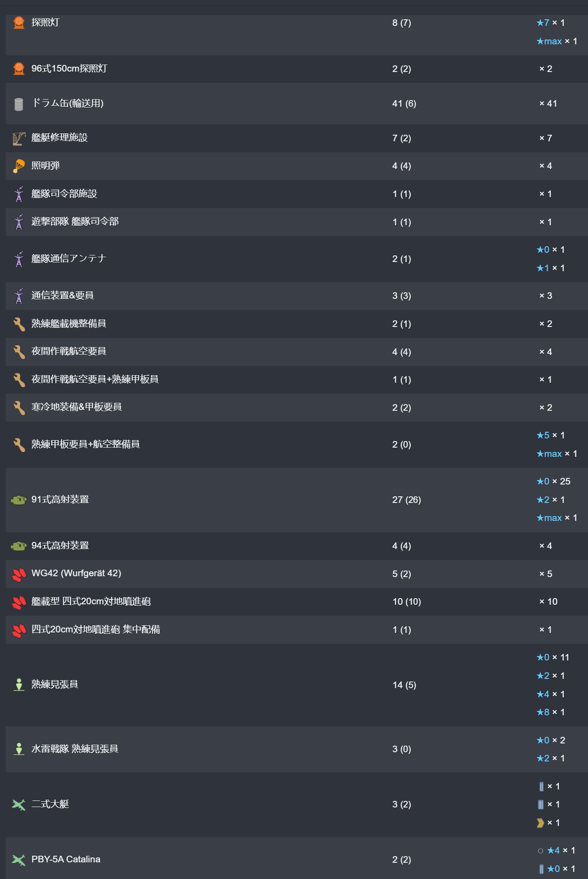Click the PBY-5A Catalina aircraft icon
The height and width of the screenshot is (879, 588).
pyautogui.click(x=18, y=860)
